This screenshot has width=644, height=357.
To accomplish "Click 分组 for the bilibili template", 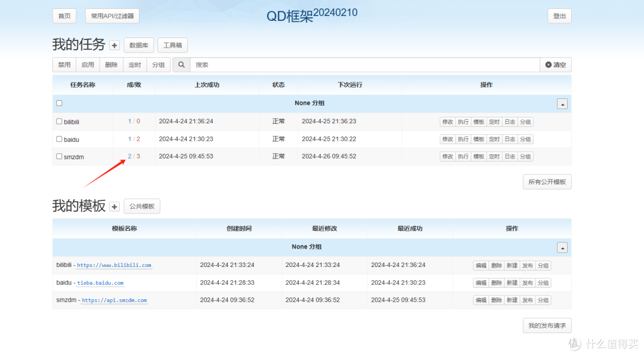I will [x=543, y=265].
